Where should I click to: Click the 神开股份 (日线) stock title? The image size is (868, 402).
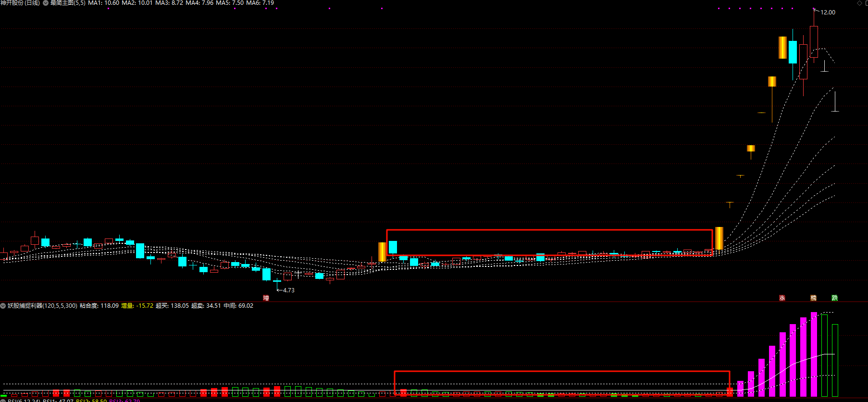[20, 3]
